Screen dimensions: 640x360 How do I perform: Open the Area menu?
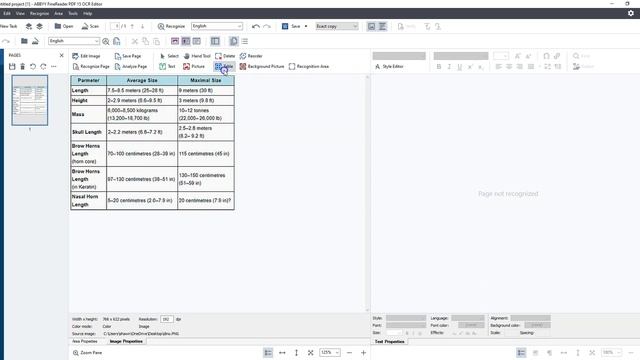pos(59,13)
